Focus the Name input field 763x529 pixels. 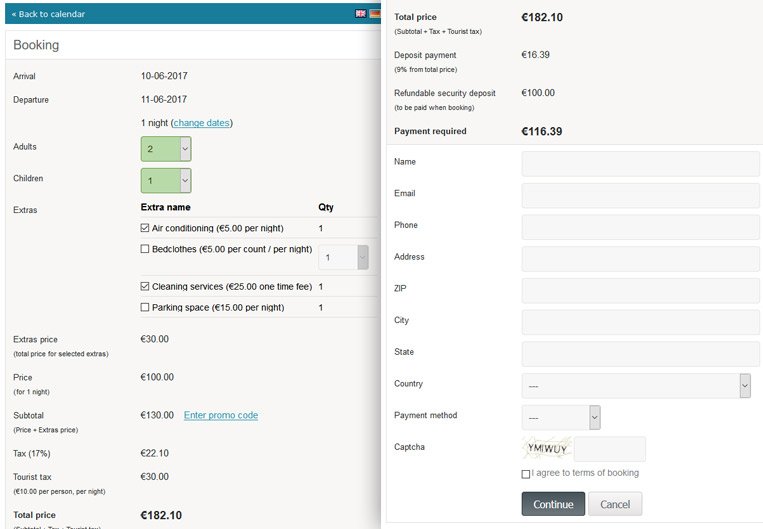[x=640, y=164]
